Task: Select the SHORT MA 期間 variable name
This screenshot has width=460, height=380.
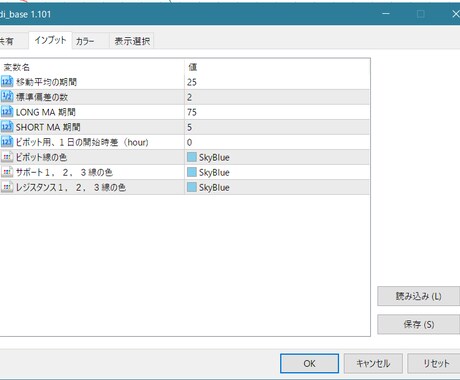Action: pyautogui.click(x=48, y=127)
